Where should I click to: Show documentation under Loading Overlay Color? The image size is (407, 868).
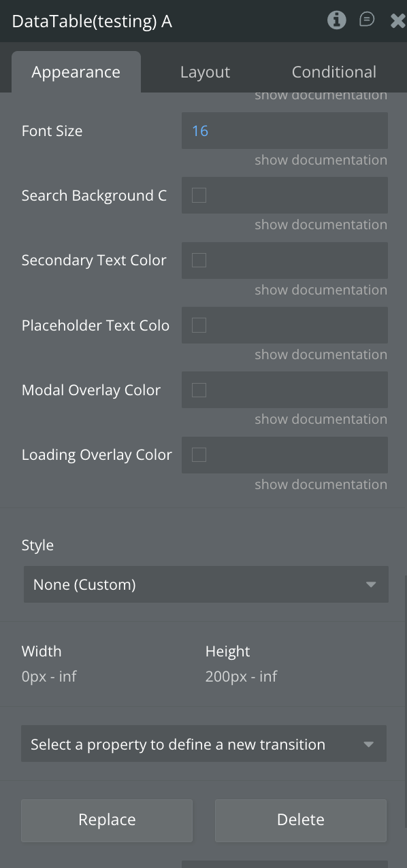(321, 484)
